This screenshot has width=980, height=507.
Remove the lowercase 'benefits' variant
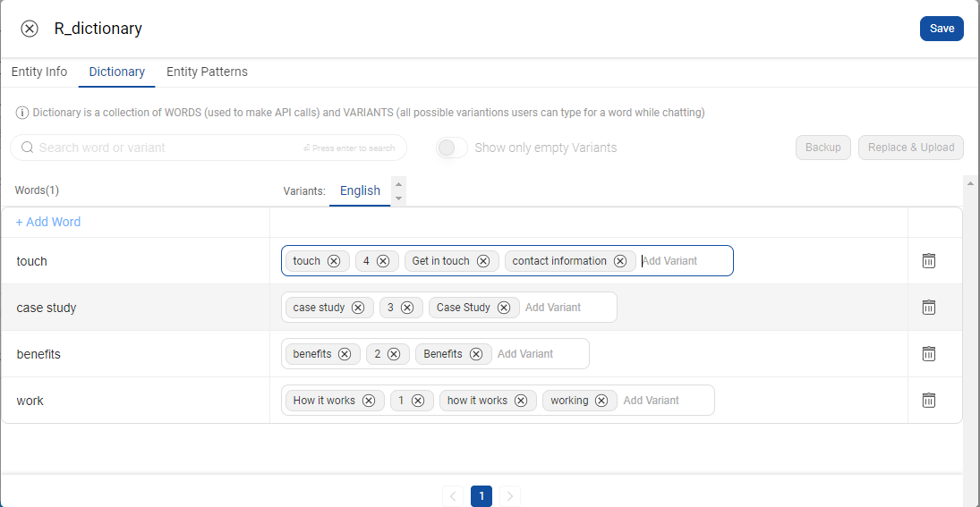pyautogui.click(x=345, y=354)
